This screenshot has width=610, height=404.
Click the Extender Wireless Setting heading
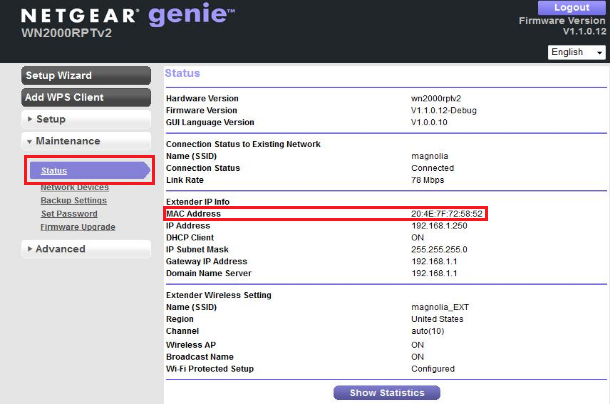(x=219, y=295)
